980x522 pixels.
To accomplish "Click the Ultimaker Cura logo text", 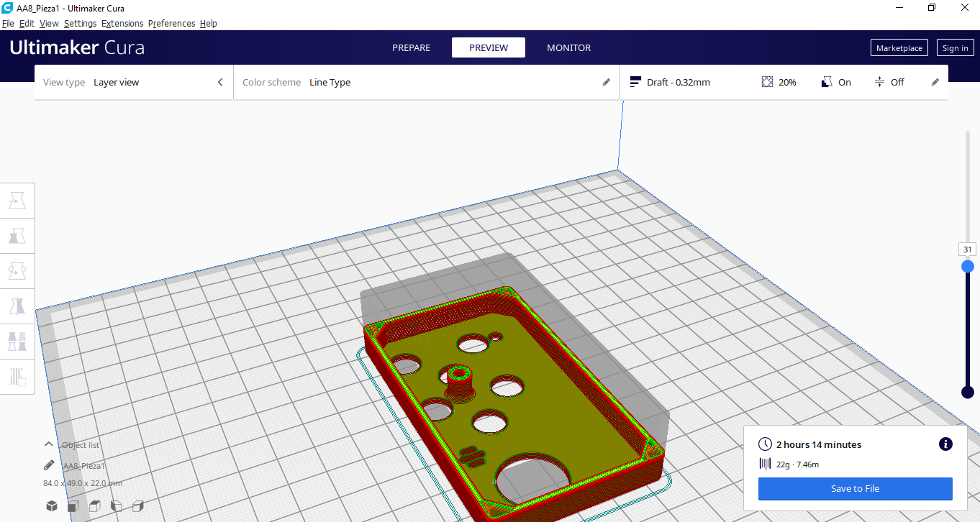I will click(x=77, y=48).
